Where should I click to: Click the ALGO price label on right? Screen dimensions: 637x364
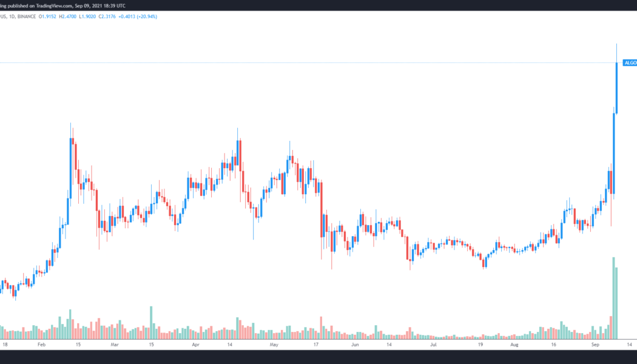tap(630, 62)
